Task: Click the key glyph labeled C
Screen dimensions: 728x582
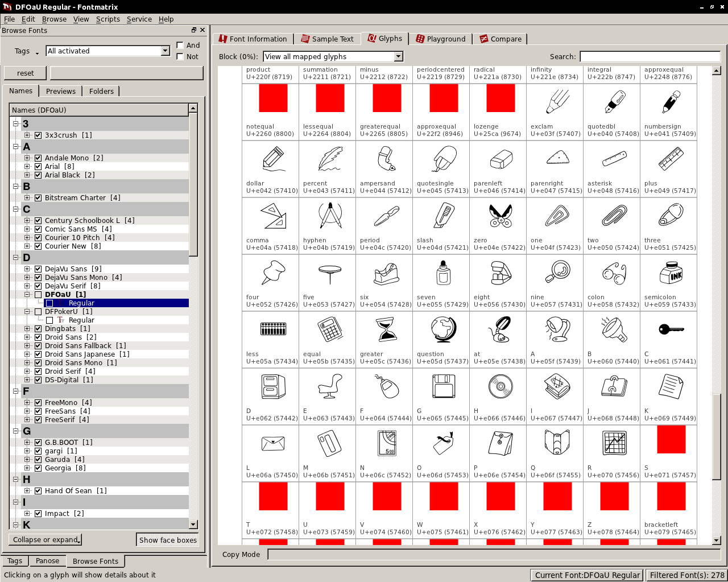Action: tap(671, 329)
